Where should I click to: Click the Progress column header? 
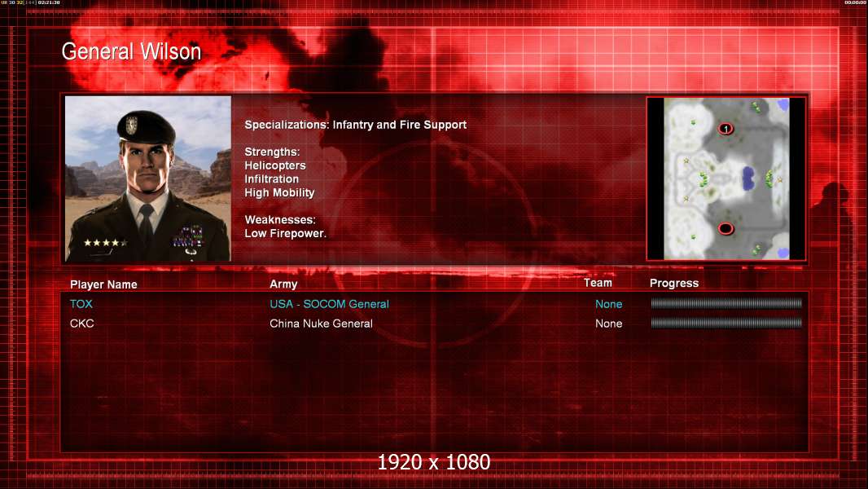[673, 284]
